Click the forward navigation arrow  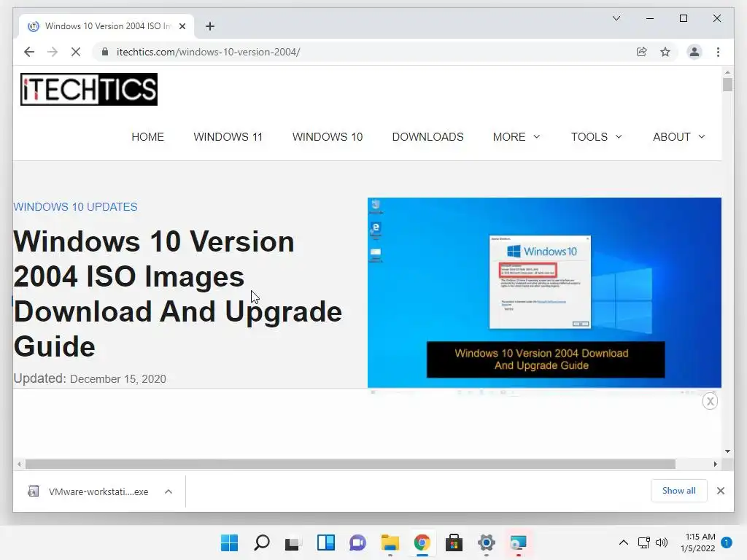coord(53,52)
